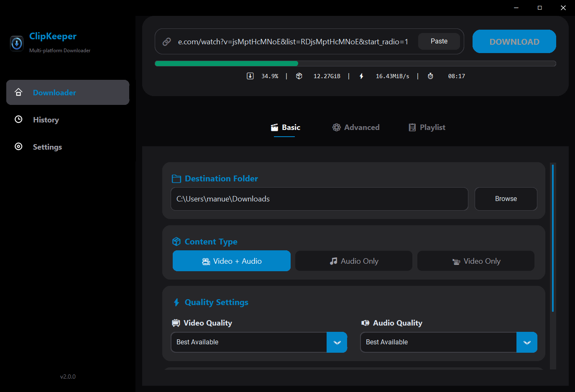The height and width of the screenshot is (392, 575).
Task: Click the file size cube icon
Action: [299, 76]
